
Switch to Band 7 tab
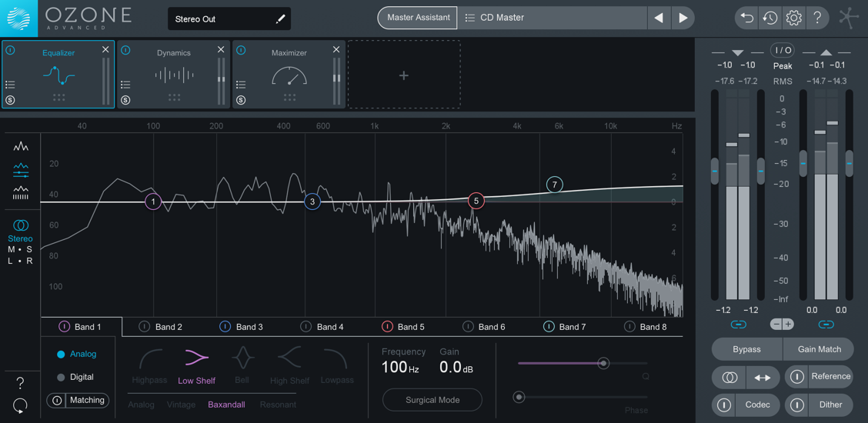point(565,327)
